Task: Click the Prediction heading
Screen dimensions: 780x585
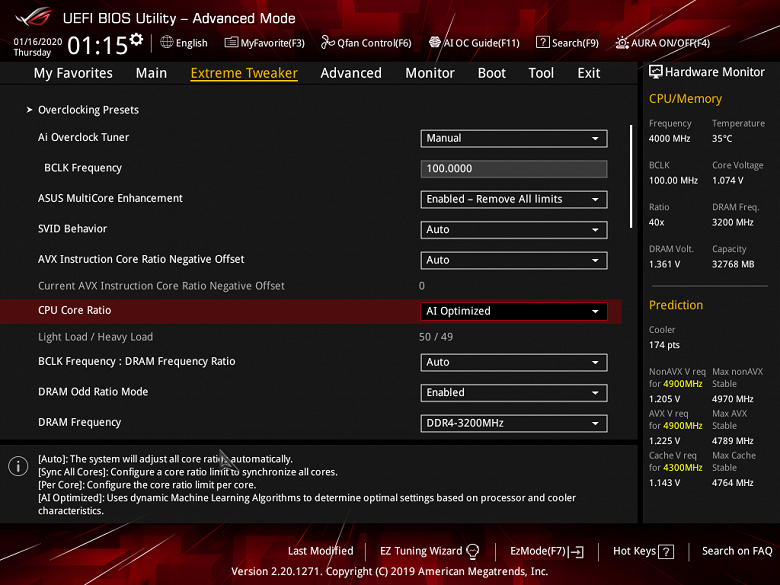Action: (x=676, y=305)
